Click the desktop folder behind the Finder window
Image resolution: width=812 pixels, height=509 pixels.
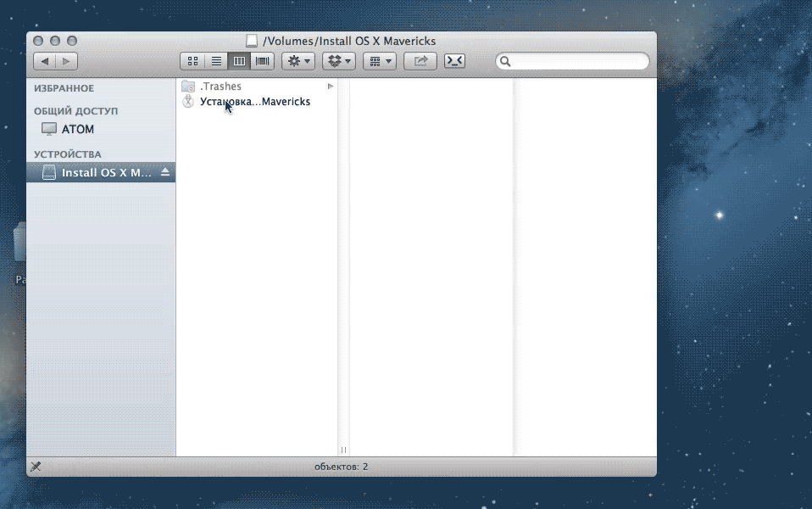coord(19,243)
